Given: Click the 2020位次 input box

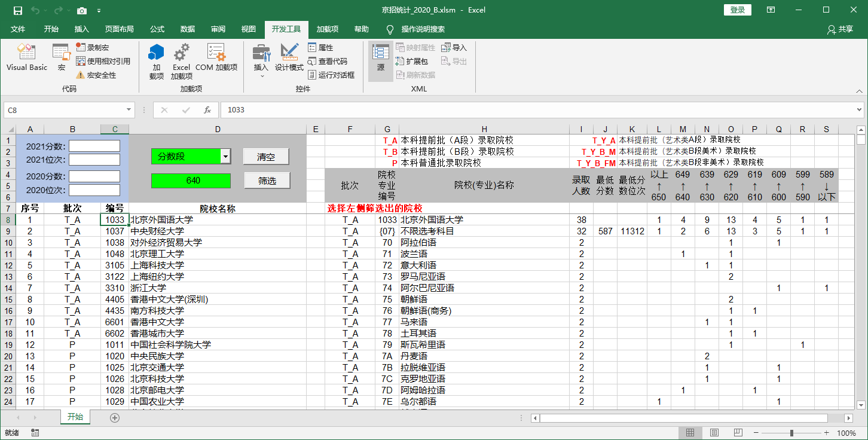Looking at the screenshot, I should coord(94,190).
